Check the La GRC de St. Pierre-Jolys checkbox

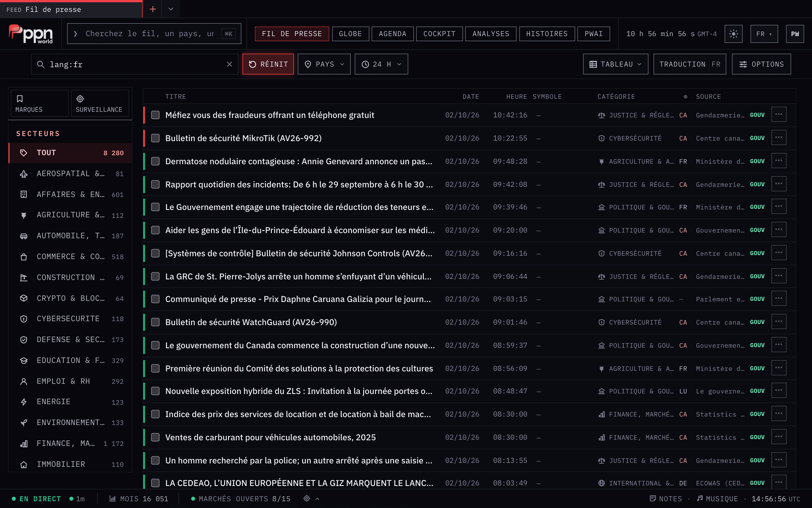click(155, 277)
